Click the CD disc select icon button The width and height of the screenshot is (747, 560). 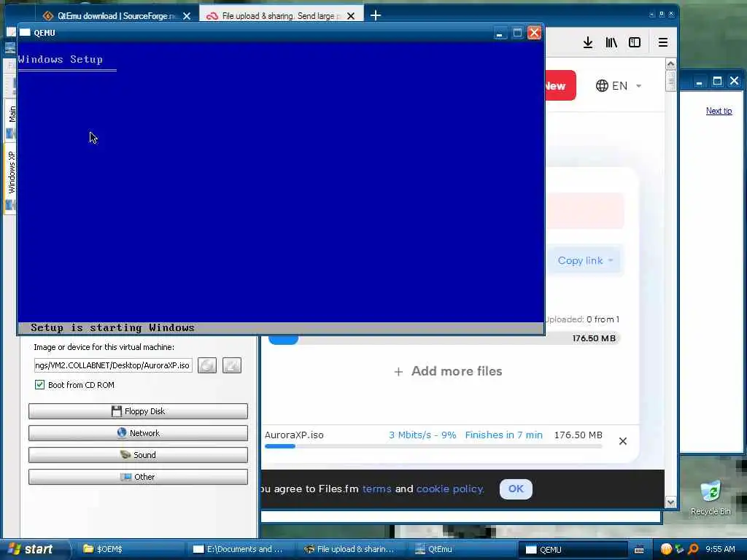pyautogui.click(x=207, y=365)
